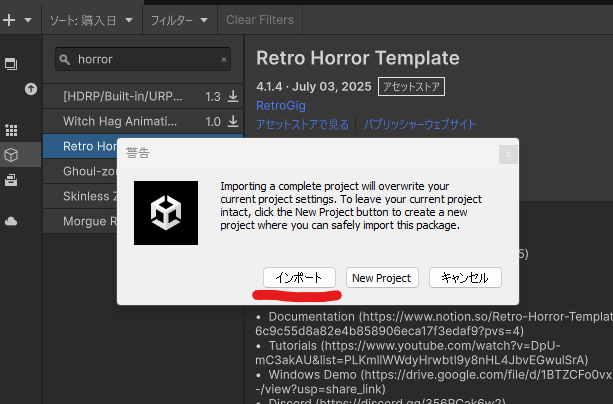The image size is (613, 404).
Task: Click the 4.1.4 · July 03, 2025 version text
Action: pyautogui.click(x=314, y=86)
